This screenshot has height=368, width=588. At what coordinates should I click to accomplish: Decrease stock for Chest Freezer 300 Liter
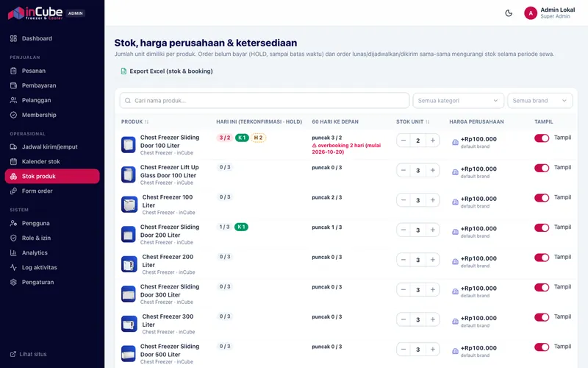coord(404,319)
